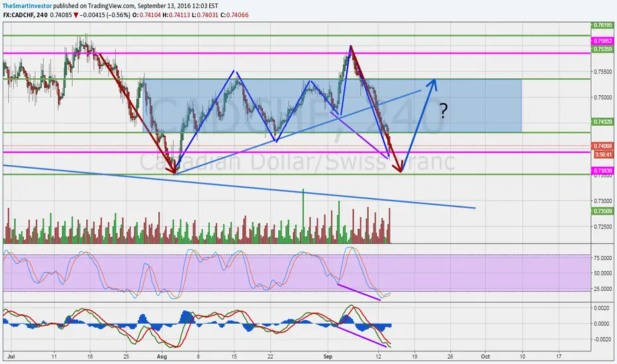The width and height of the screenshot is (617, 364).
Task: Click the 75.0000 stochastic scale value
Action: coord(603,257)
